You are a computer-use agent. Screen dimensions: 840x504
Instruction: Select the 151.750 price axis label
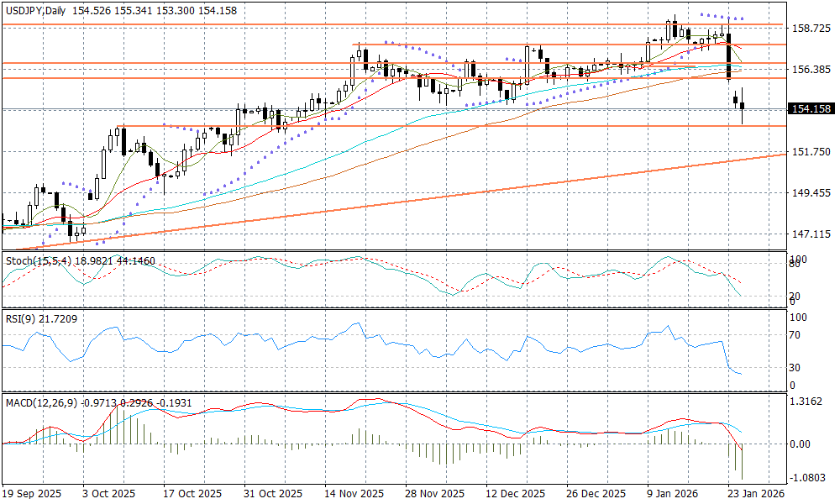click(x=810, y=152)
